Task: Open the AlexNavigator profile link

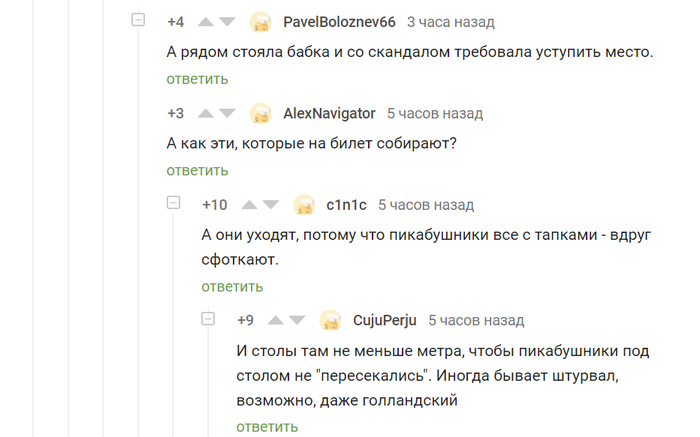Action: pyautogui.click(x=329, y=113)
